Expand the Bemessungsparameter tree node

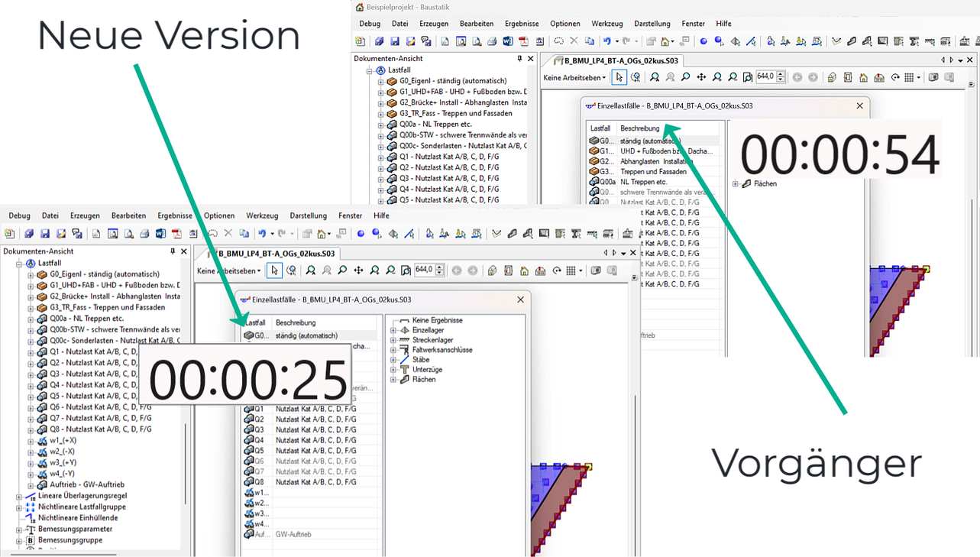pyautogui.click(x=19, y=529)
